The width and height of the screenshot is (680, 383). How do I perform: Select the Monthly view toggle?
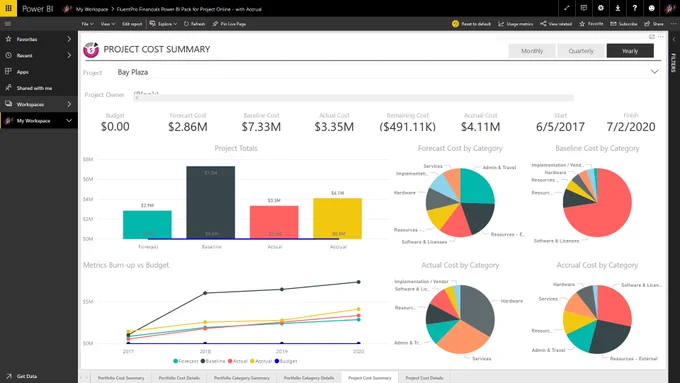coord(532,51)
